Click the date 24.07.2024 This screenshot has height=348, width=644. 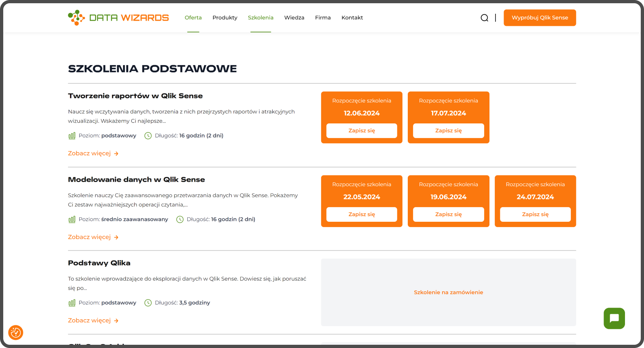[x=535, y=197]
